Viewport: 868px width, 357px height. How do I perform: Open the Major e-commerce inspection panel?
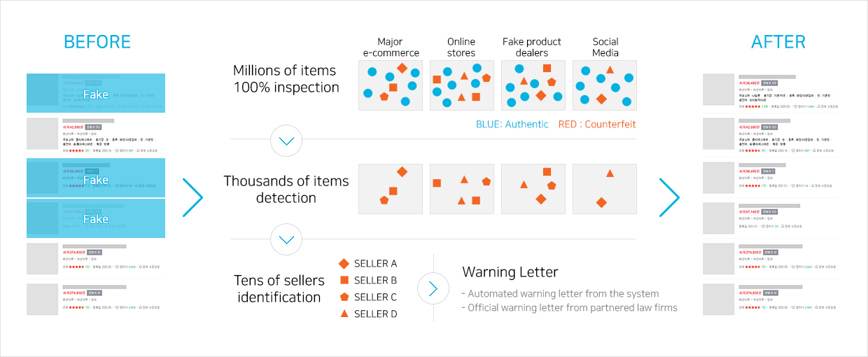pyautogui.click(x=391, y=85)
